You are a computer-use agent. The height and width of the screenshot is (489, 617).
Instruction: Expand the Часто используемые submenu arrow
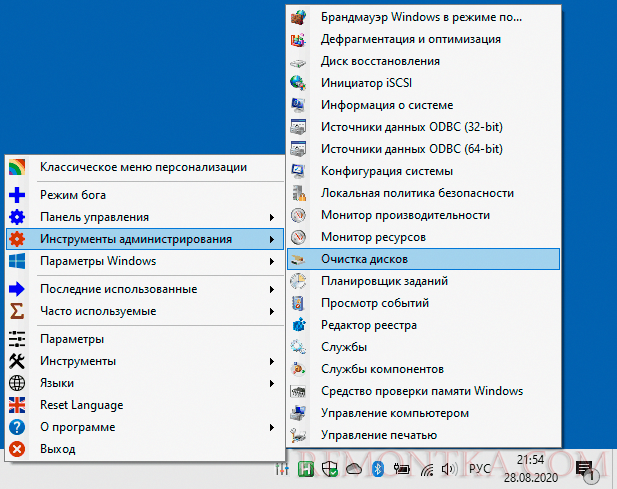[x=272, y=311]
